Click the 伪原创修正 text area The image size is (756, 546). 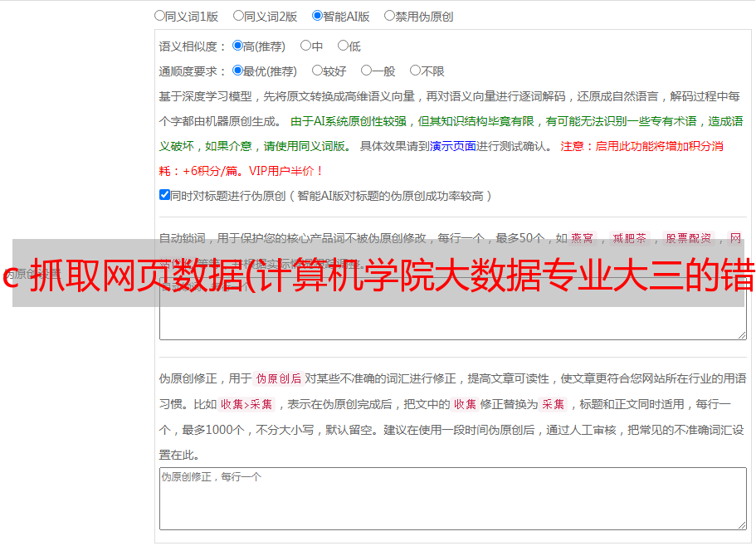452,500
